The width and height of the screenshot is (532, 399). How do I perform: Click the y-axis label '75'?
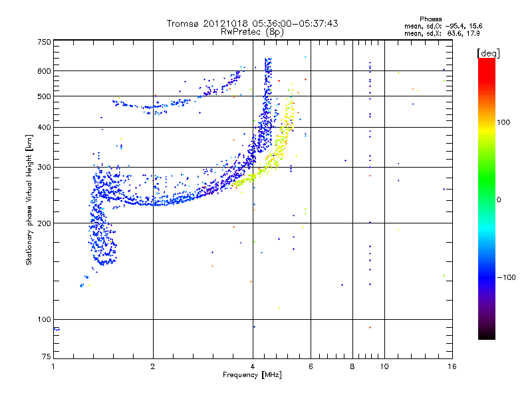point(47,356)
